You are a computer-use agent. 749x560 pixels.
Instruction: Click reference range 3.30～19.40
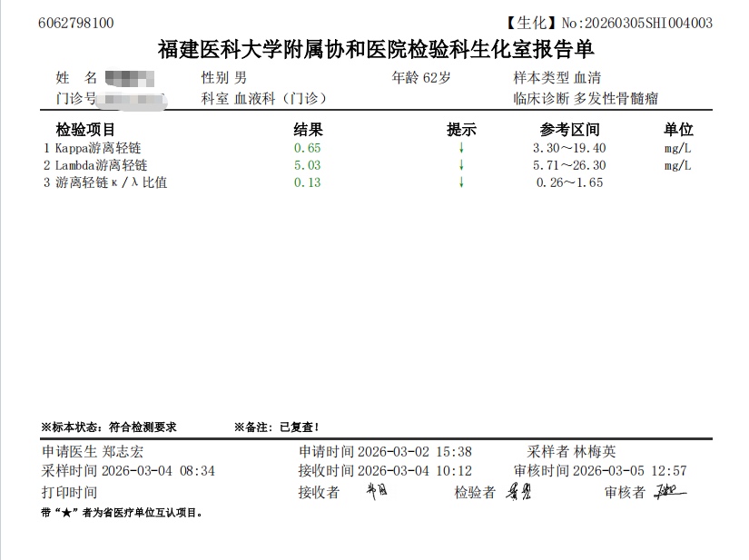tap(569, 148)
